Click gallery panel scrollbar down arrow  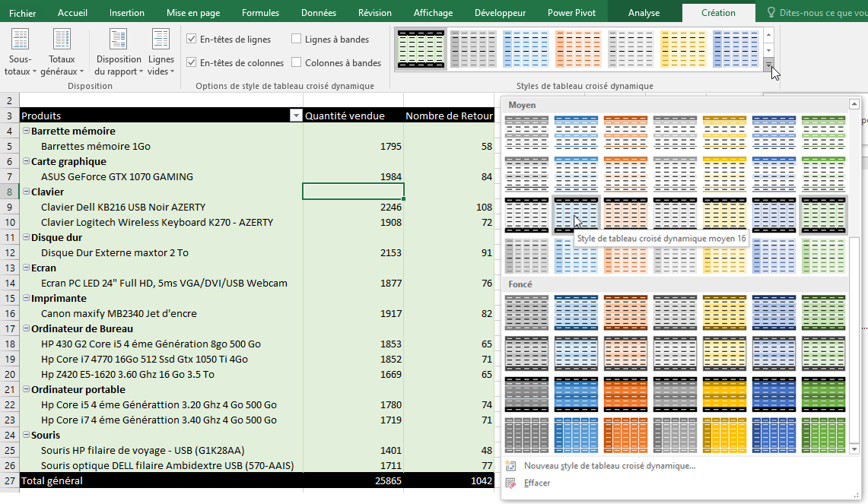854,449
